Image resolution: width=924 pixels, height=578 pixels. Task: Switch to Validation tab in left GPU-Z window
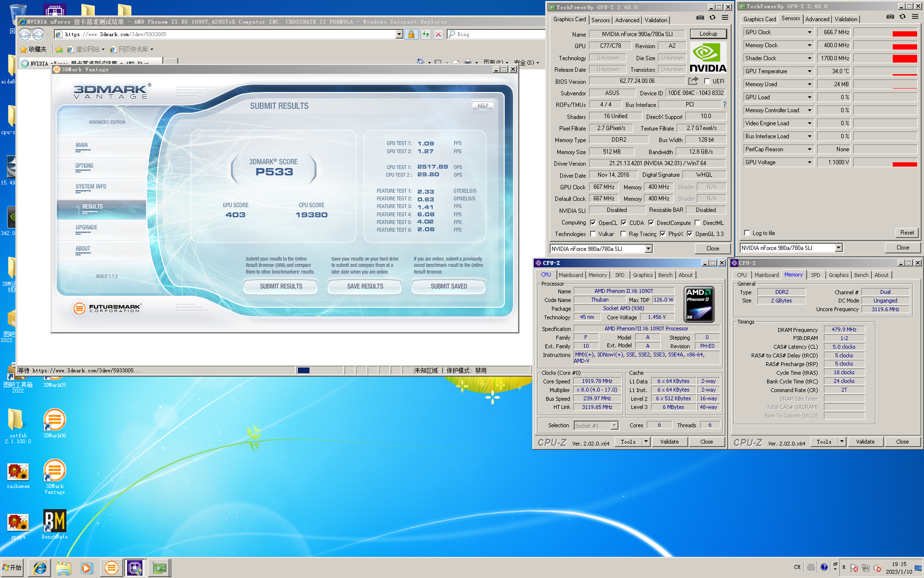[x=656, y=20]
